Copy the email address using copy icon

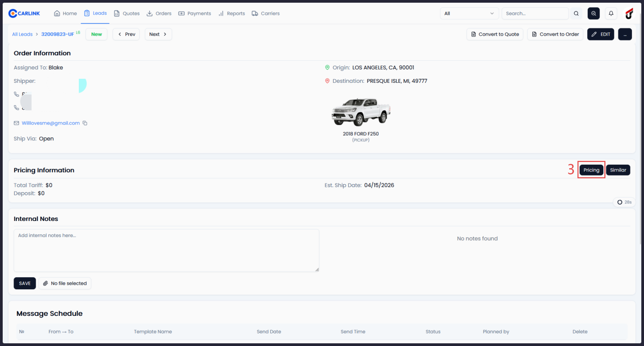[x=85, y=123]
